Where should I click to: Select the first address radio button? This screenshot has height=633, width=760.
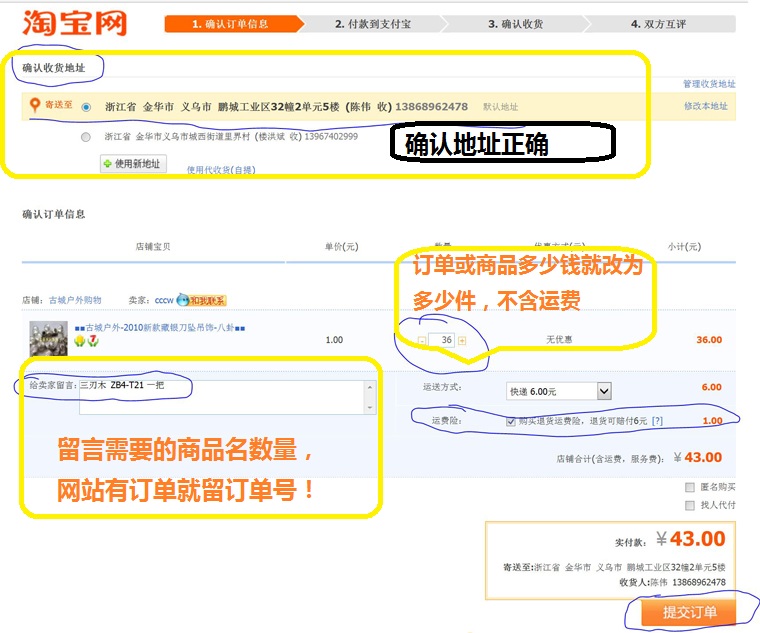[x=86, y=107]
